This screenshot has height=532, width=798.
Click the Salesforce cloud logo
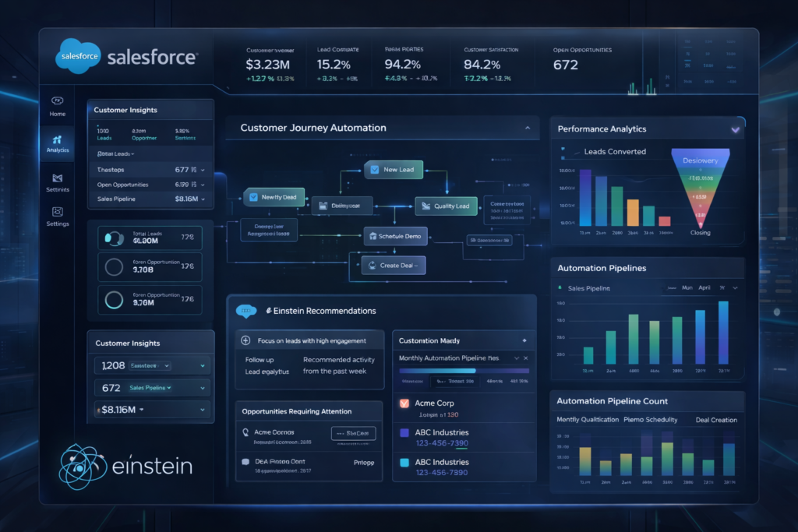click(79, 56)
